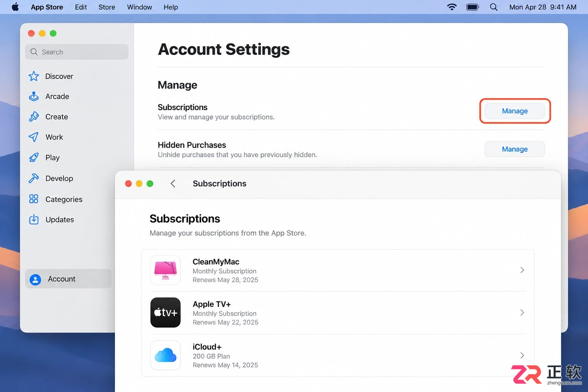
Task: Click the Wi-Fi status icon
Action: coord(452,7)
